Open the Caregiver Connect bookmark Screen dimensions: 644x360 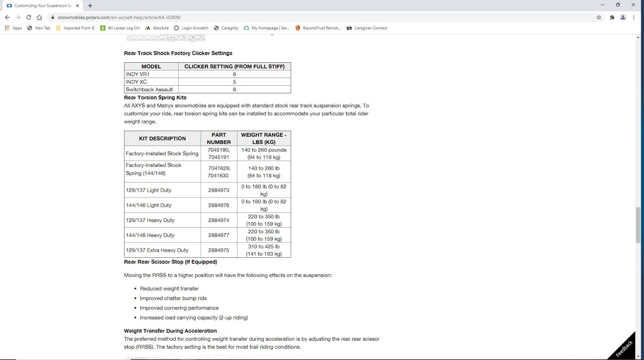pyautogui.click(x=367, y=28)
